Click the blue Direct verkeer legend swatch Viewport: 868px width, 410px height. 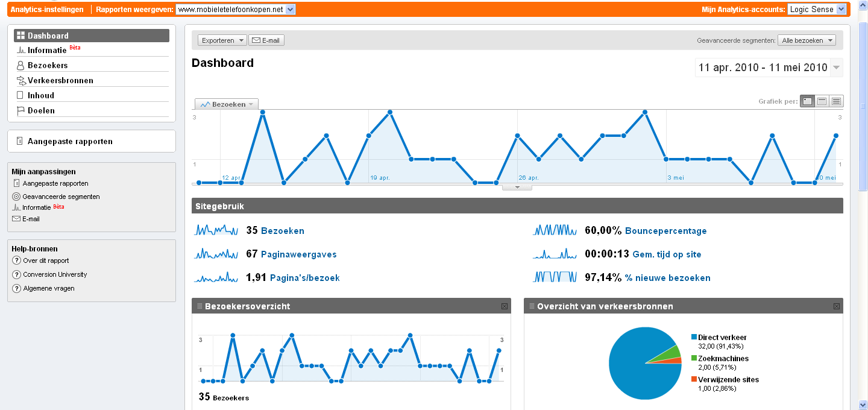click(x=694, y=337)
